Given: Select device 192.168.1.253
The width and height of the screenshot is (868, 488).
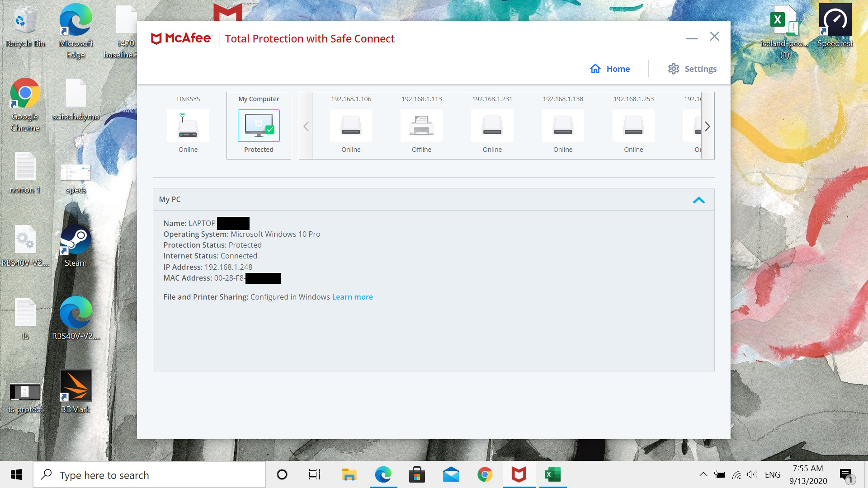Looking at the screenshot, I should coord(633,126).
